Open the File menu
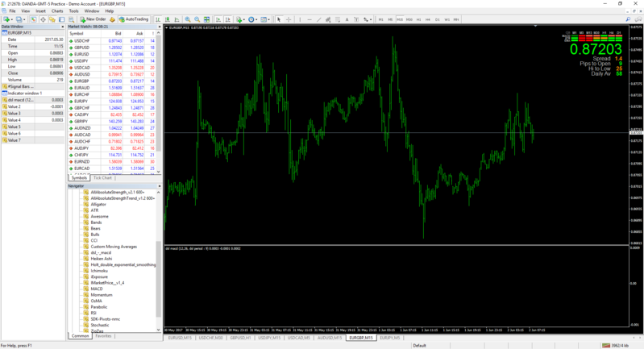644x349 pixels. [x=12, y=11]
